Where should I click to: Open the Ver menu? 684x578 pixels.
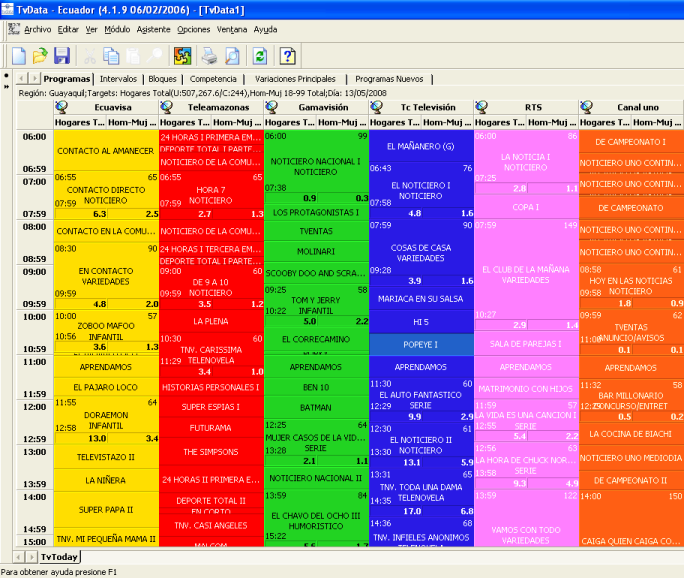[x=91, y=29]
